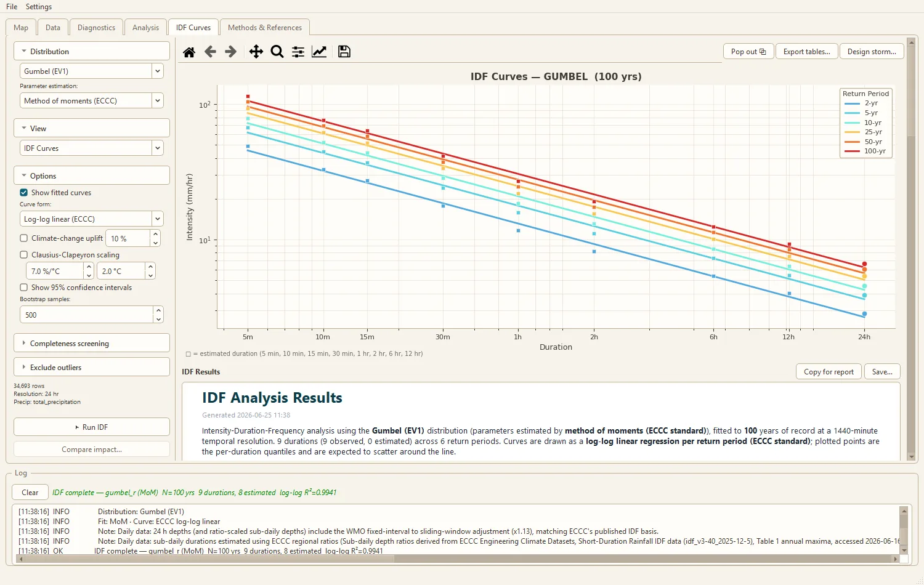Go forward to next plot view

(x=231, y=52)
